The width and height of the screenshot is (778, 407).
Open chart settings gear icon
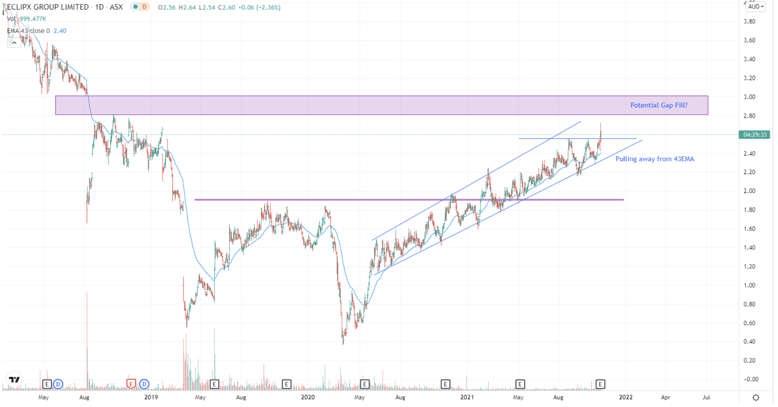pos(755,397)
